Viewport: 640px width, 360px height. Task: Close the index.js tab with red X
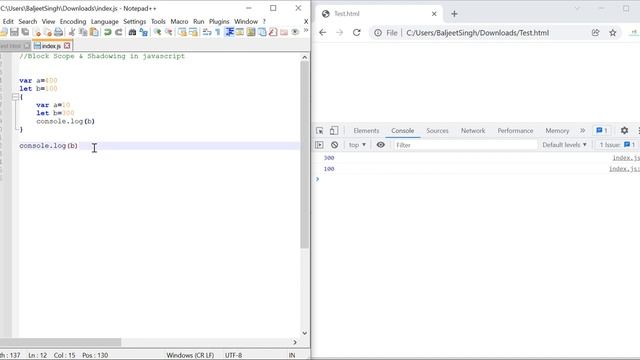click(67, 46)
